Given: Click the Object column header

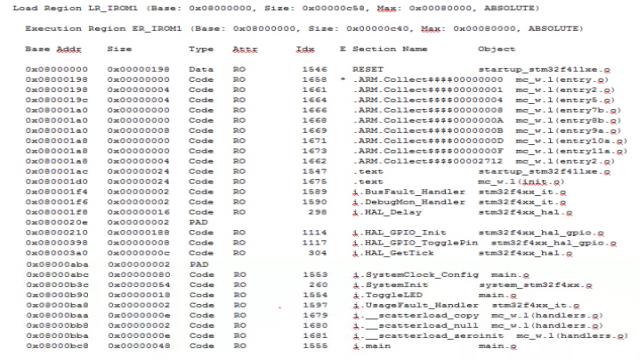Looking at the screenshot, I should click(497, 49).
